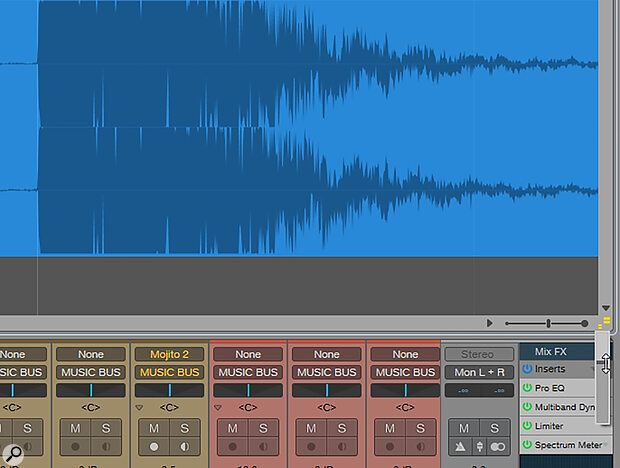Arm record on the Mojito 2 channel
Screen dimensions: 620x468
[x=154, y=447]
